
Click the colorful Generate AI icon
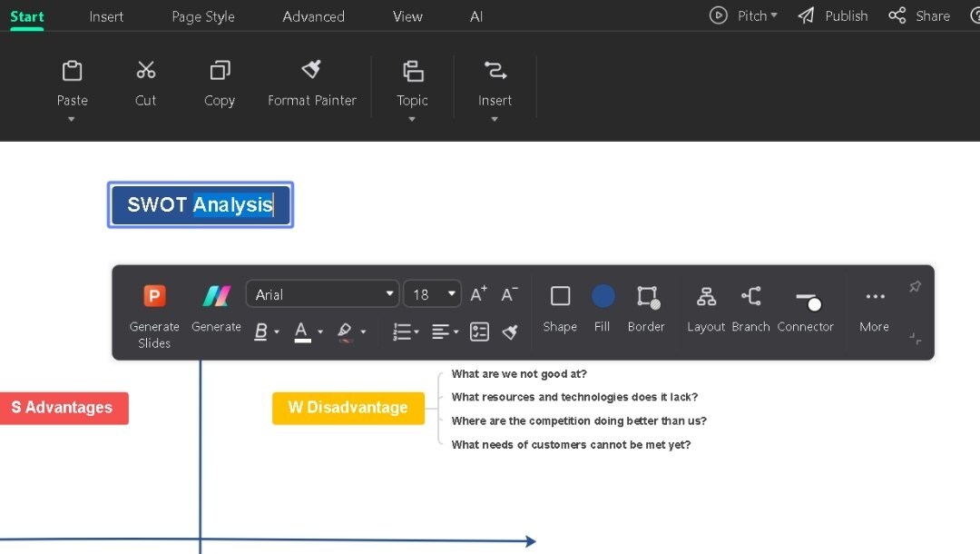216,296
